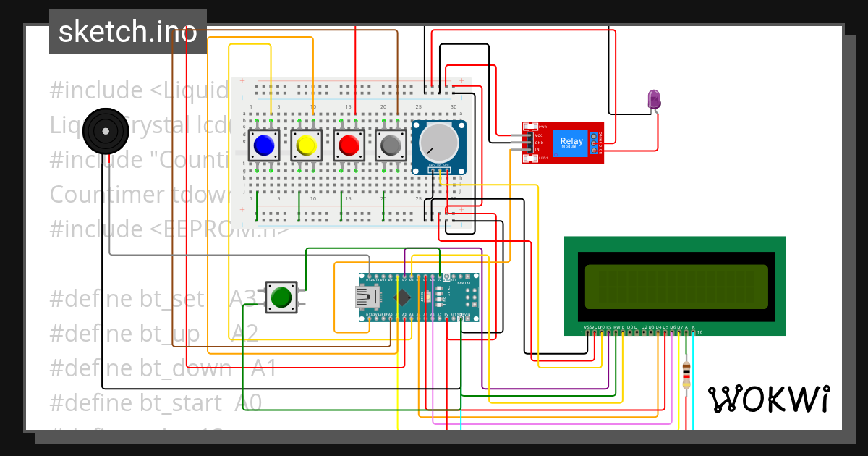868x456 pixels.
Task: Select the sketch.ino tab
Action: 127,30
